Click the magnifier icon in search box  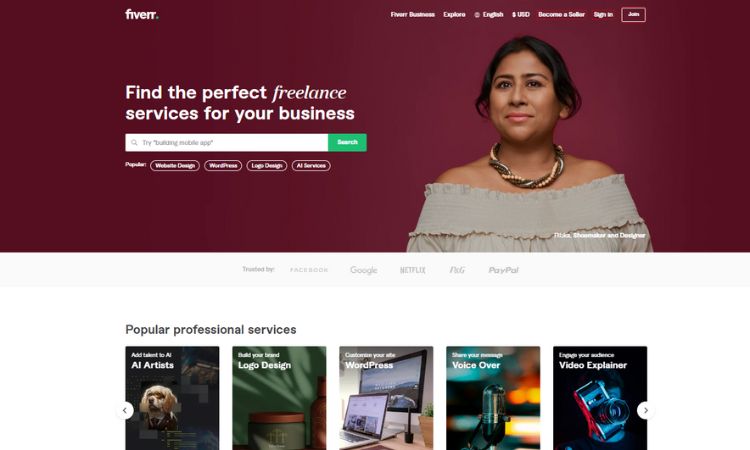point(134,143)
